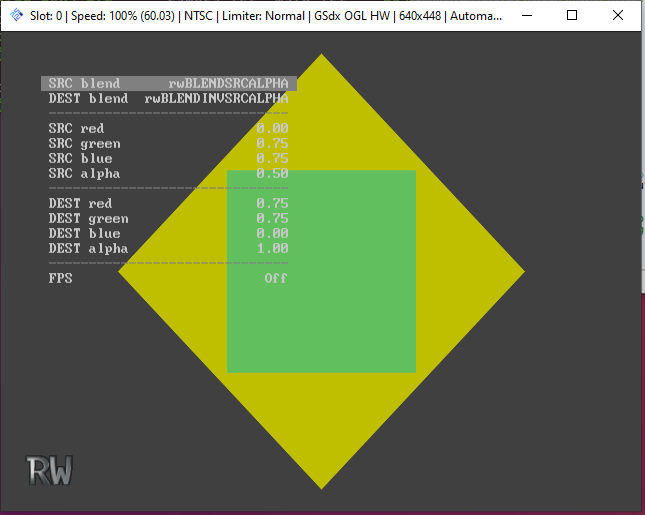Close the emulator window
This screenshot has width=645, height=515.
[618, 16]
